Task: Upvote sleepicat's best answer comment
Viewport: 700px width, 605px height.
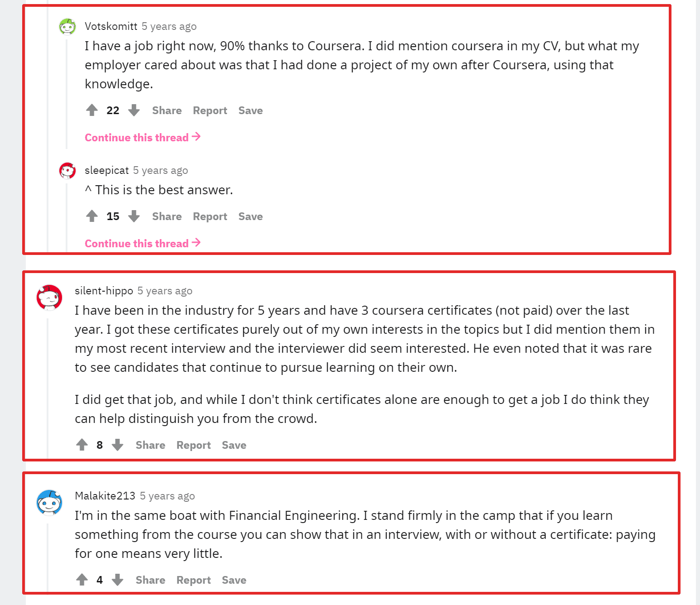Action: [92, 216]
